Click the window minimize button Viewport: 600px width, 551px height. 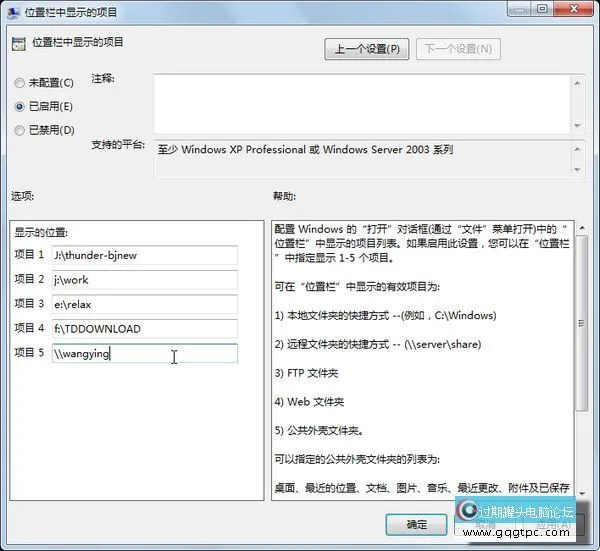(x=519, y=8)
